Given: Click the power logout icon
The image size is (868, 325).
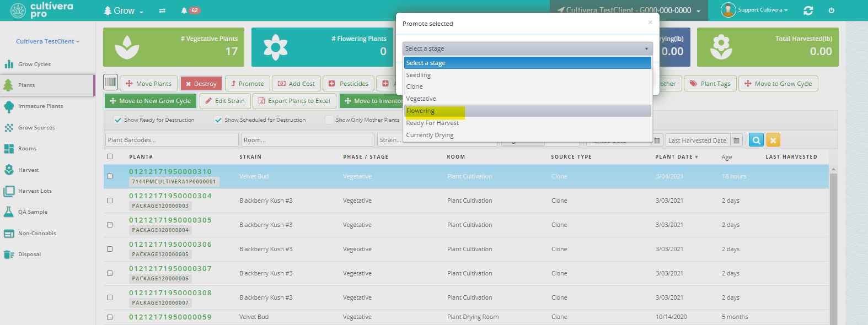Looking at the screenshot, I should pyautogui.click(x=832, y=10).
